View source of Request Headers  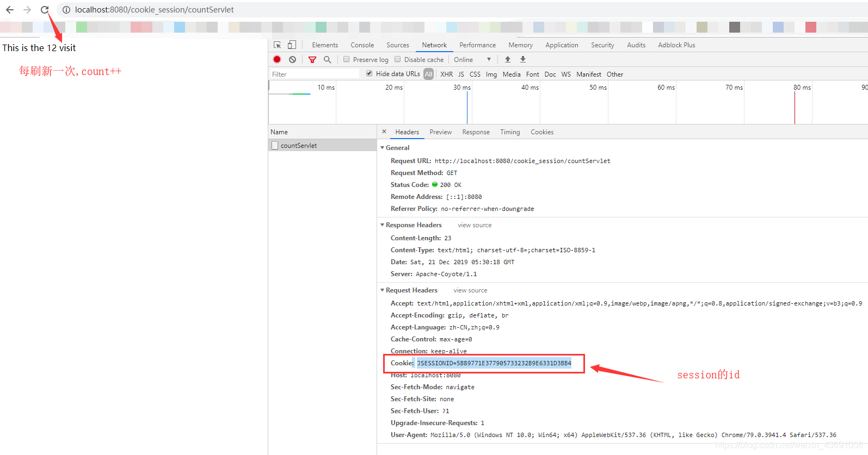471,290
